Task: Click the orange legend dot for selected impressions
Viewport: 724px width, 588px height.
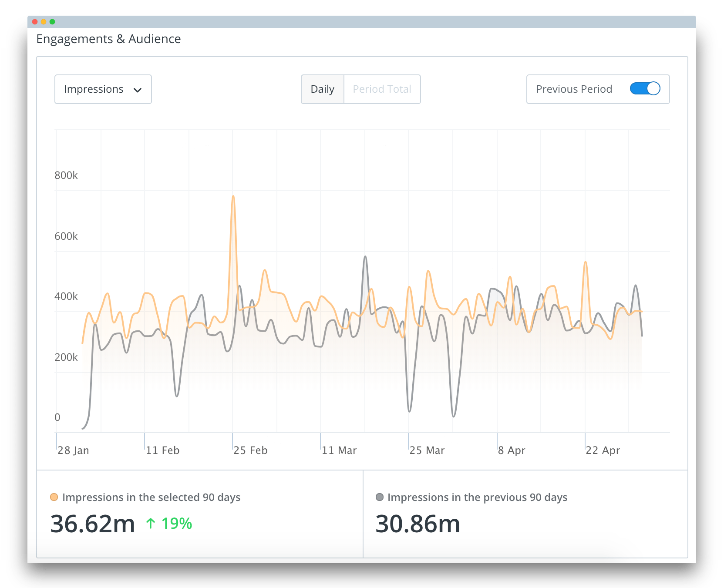Action: coord(54,497)
